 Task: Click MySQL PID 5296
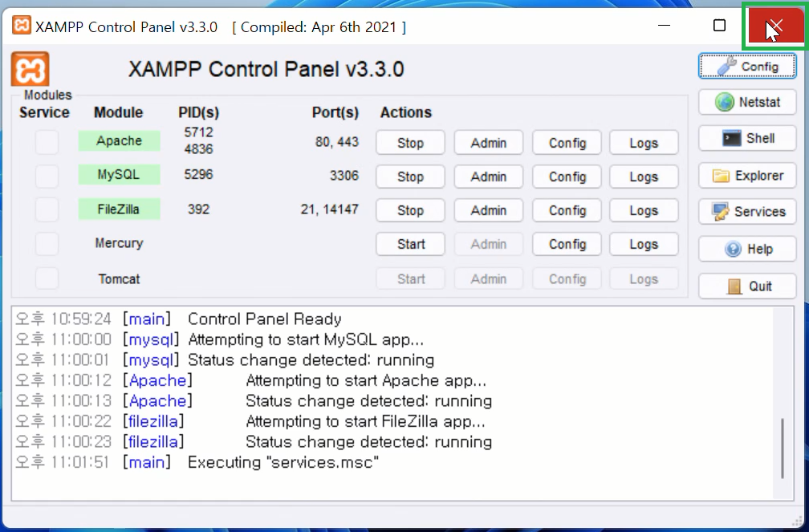coord(199,174)
